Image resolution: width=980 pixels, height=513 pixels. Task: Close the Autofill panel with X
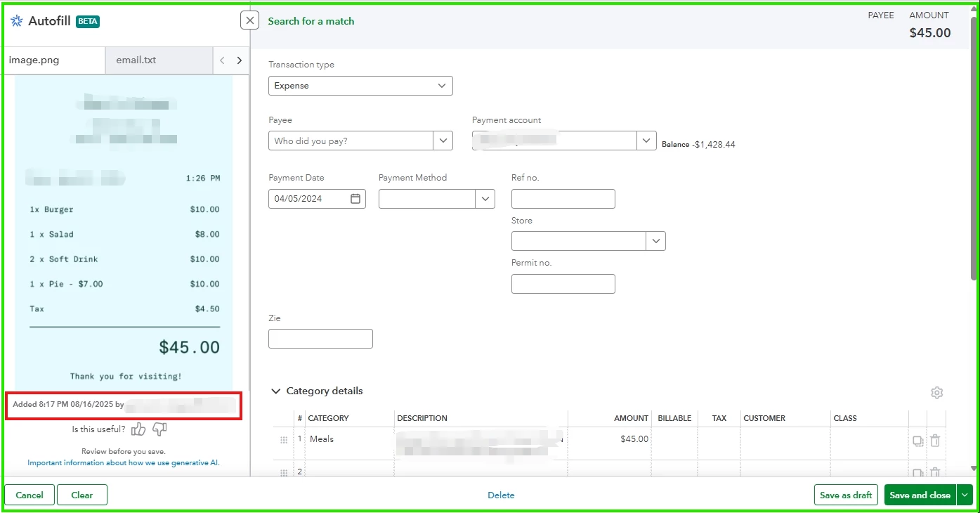pyautogui.click(x=249, y=20)
